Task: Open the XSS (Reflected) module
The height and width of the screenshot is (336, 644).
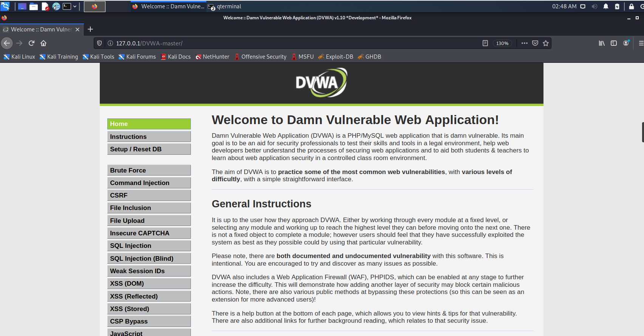Action: pyautogui.click(x=149, y=296)
